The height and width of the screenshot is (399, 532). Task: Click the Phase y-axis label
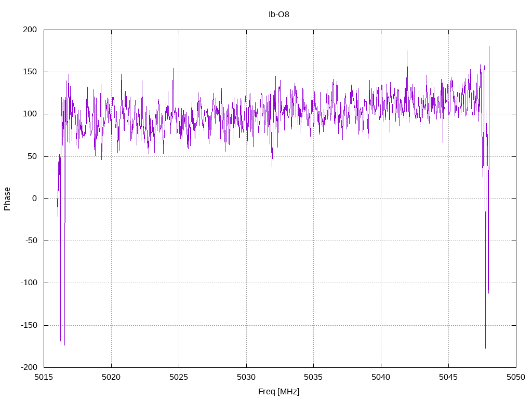7,199
